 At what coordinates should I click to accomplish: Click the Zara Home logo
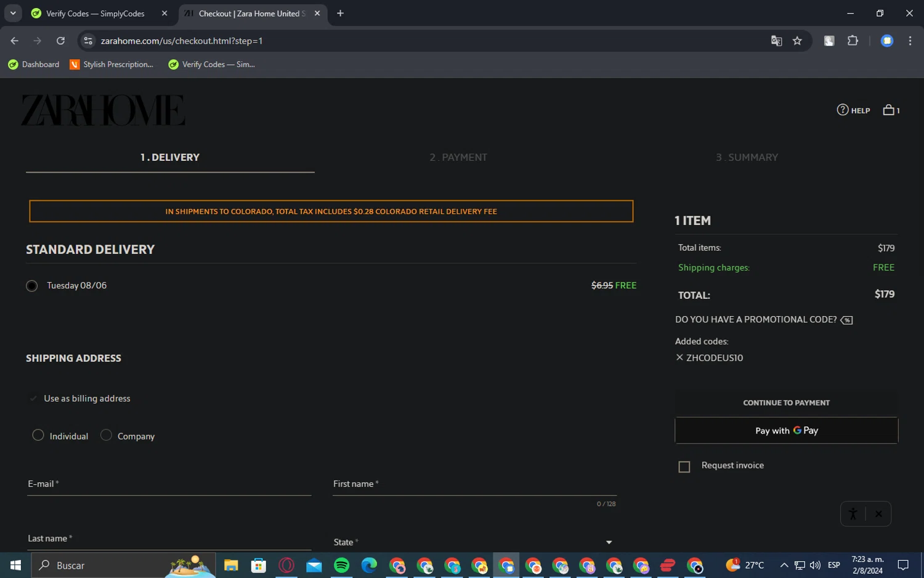103,110
